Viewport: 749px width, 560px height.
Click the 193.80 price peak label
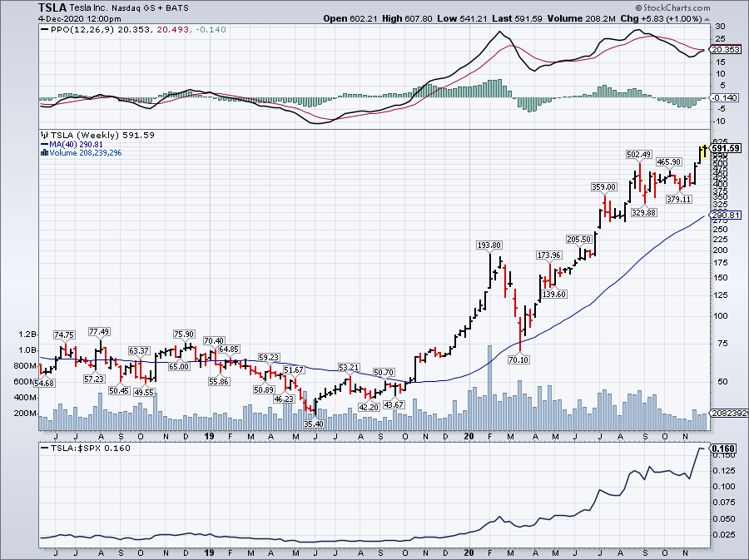pos(489,245)
